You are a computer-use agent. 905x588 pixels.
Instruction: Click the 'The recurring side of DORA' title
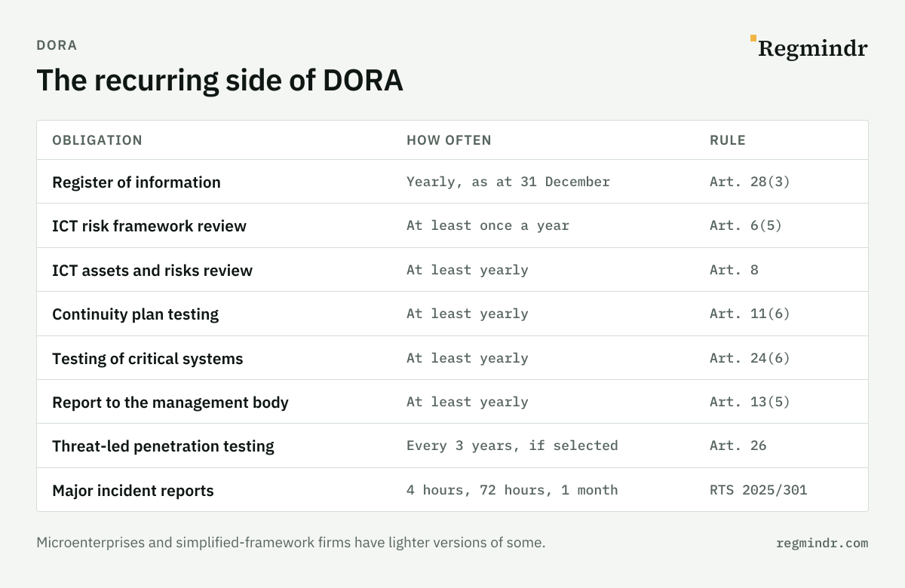click(219, 81)
